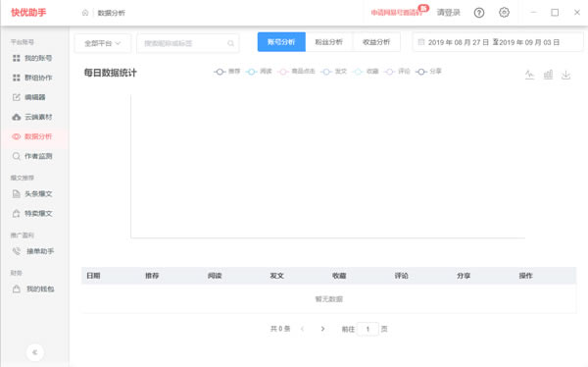Collapse the sidebar with the double-arrow button
The width and height of the screenshot is (588, 367).
coord(35,352)
